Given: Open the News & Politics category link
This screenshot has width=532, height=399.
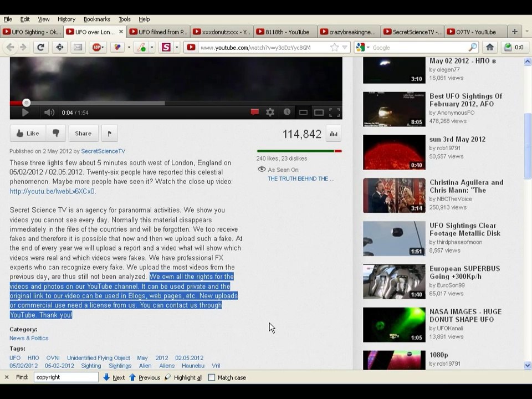Looking at the screenshot, I should tap(29, 338).
